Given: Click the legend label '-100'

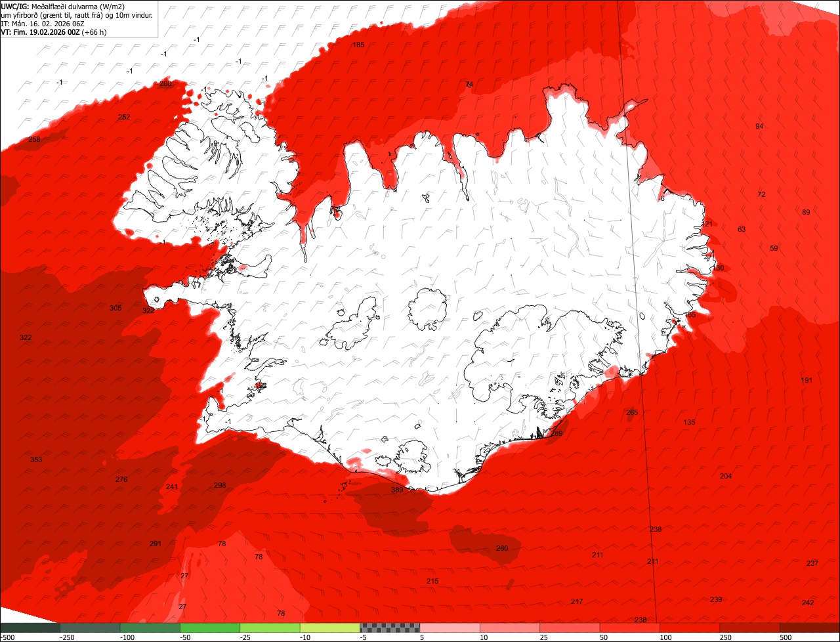Looking at the screenshot, I should tap(127, 637).
